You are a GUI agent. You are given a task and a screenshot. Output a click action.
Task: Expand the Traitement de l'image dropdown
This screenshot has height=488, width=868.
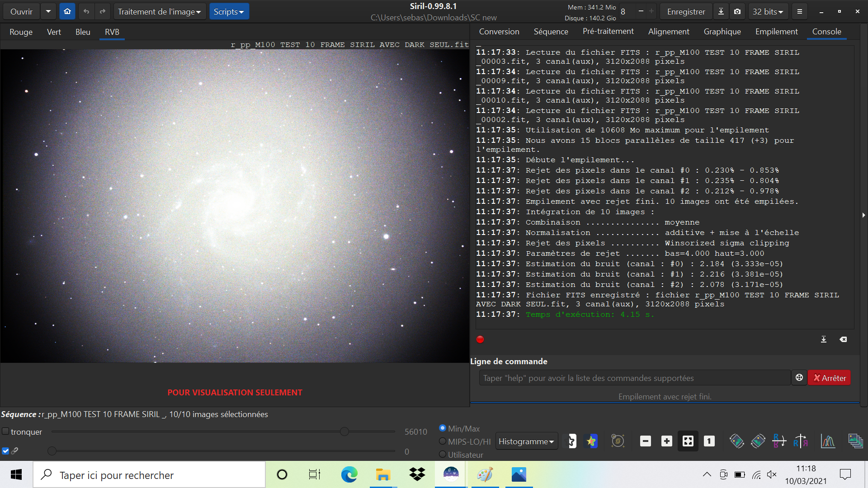coord(159,12)
